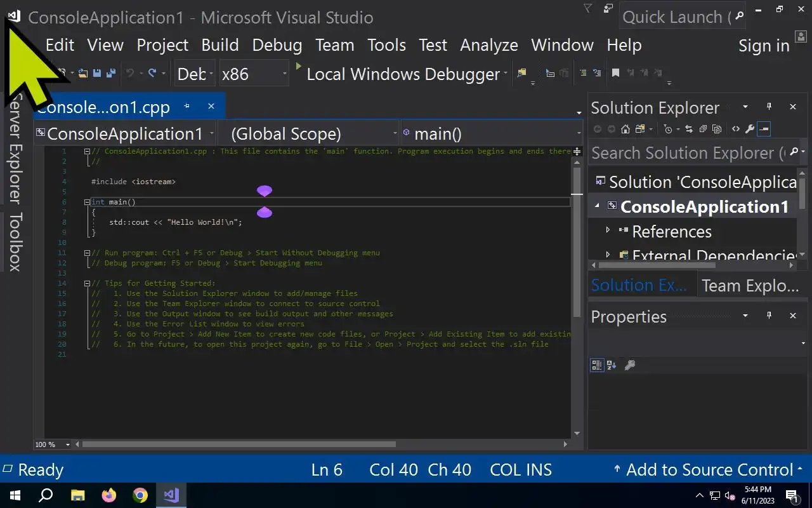Comment out selected lines icon

point(583,73)
